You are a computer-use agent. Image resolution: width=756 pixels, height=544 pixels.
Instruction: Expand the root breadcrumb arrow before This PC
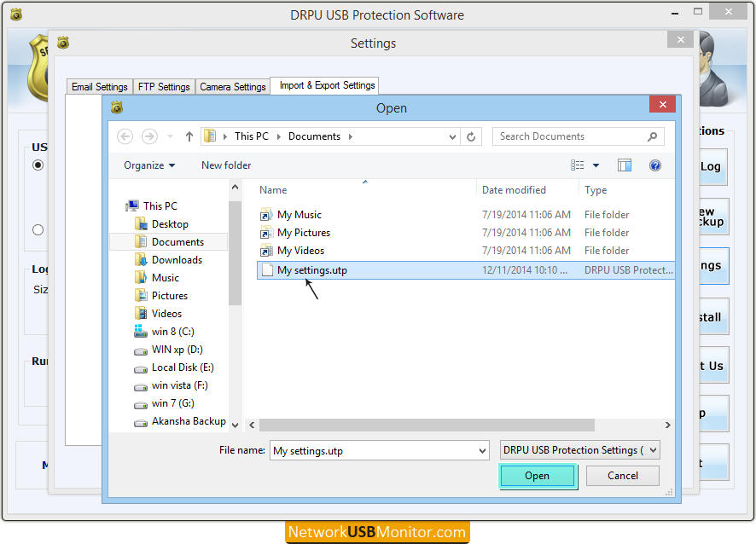pyautogui.click(x=224, y=136)
